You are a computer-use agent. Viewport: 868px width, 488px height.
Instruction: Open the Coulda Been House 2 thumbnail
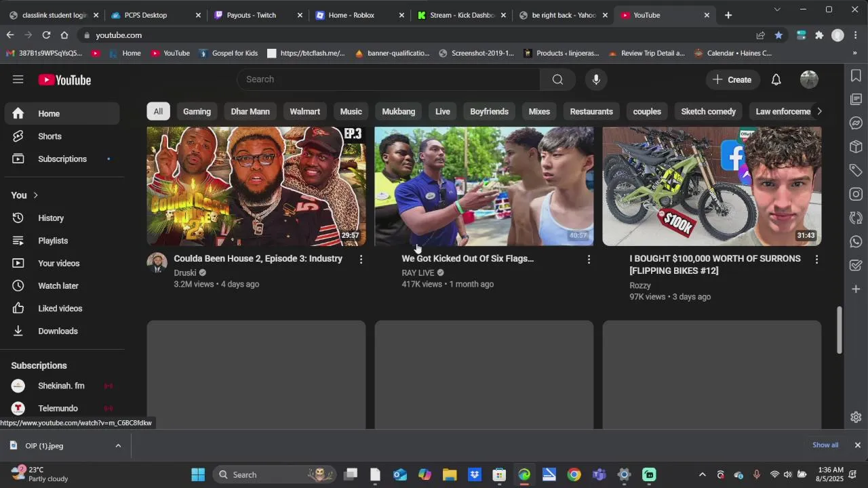pyautogui.click(x=256, y=186)
